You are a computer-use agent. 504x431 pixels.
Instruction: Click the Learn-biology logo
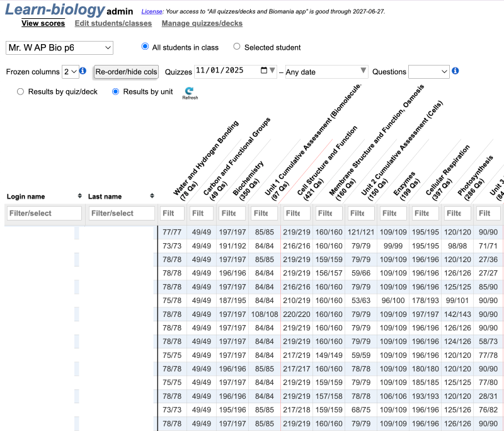point(55,10)
